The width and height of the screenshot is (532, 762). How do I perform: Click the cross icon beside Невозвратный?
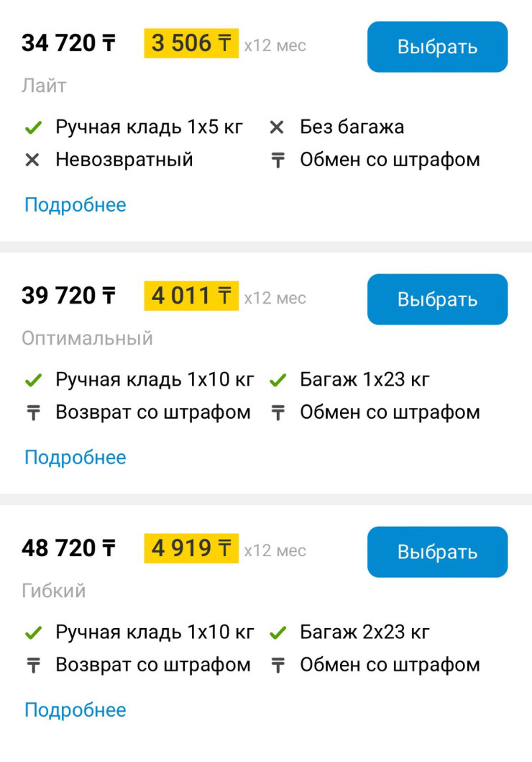coord(32,160)
